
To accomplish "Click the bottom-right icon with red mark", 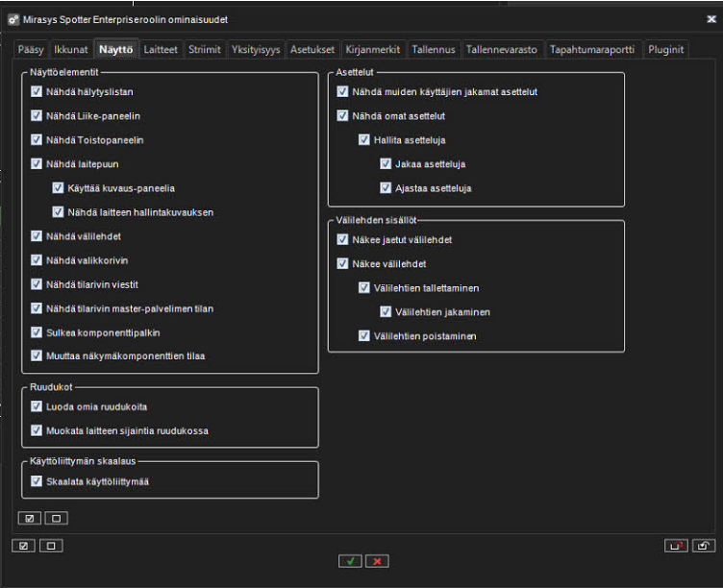I will click(x=676, y=546).
